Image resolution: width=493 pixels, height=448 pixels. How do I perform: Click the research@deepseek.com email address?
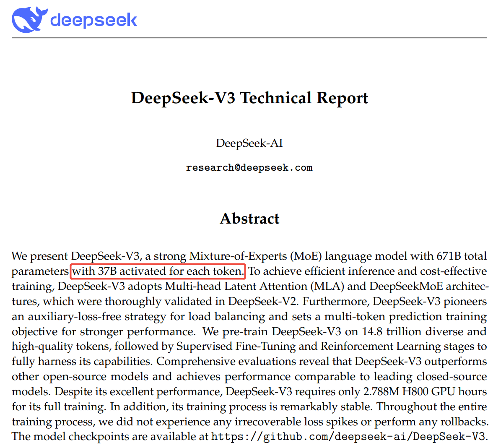pos(249,167)
